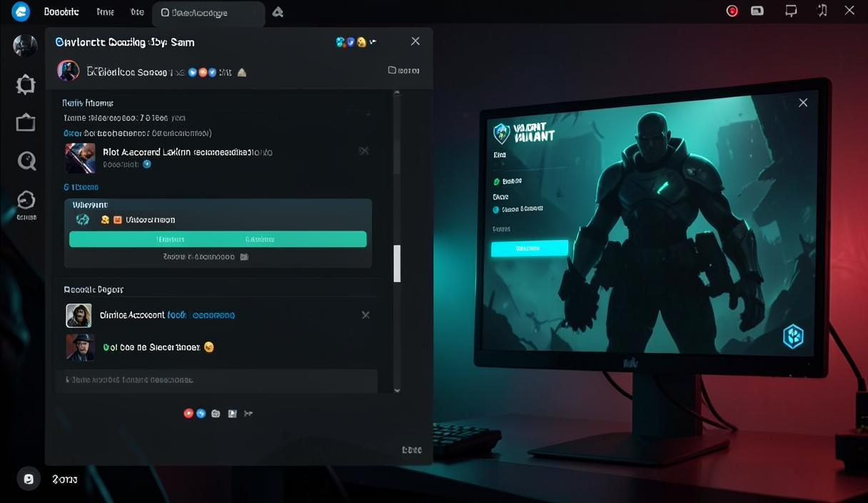Click the white card icon in top-right bar

757,11
